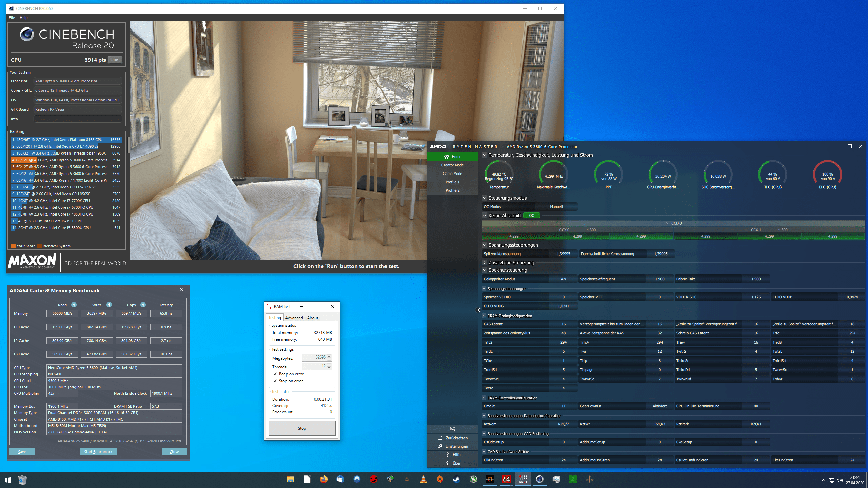Collapse the DRAM-Controllerkonfiguration section

point(484,398)
